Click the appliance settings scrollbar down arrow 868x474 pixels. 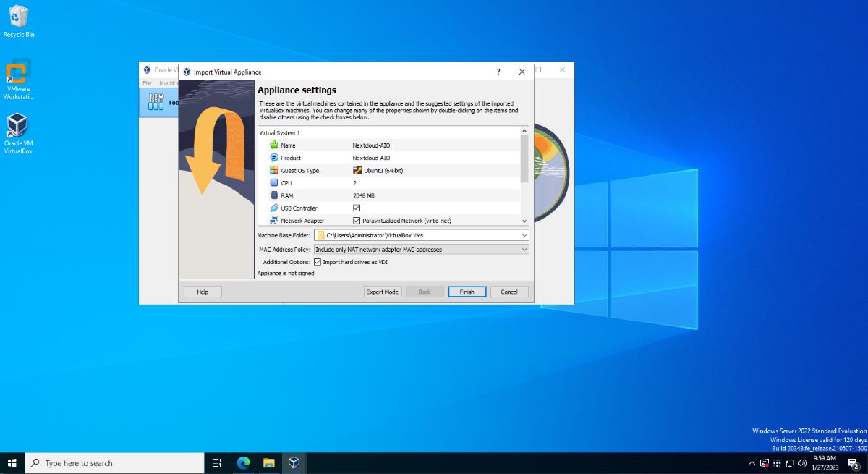(x=524, y=221)
